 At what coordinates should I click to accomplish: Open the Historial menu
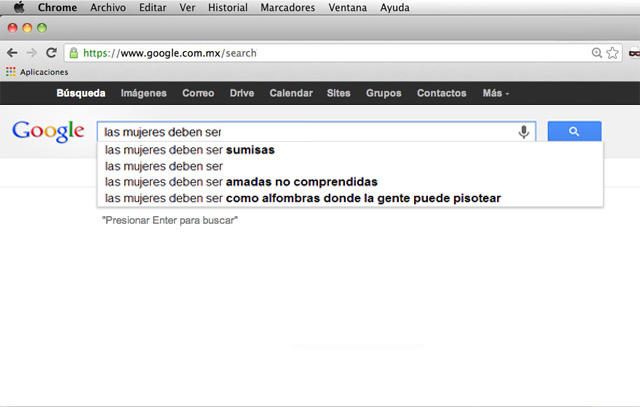227,7
